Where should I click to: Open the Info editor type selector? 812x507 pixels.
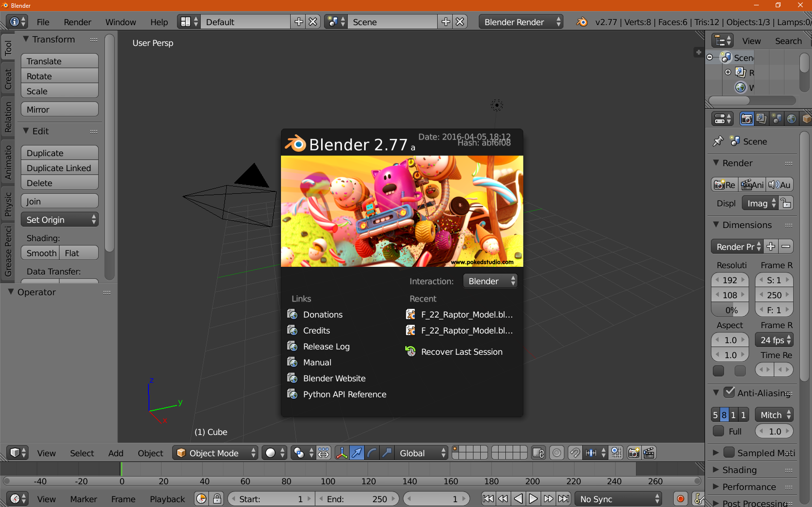[17, 22]
